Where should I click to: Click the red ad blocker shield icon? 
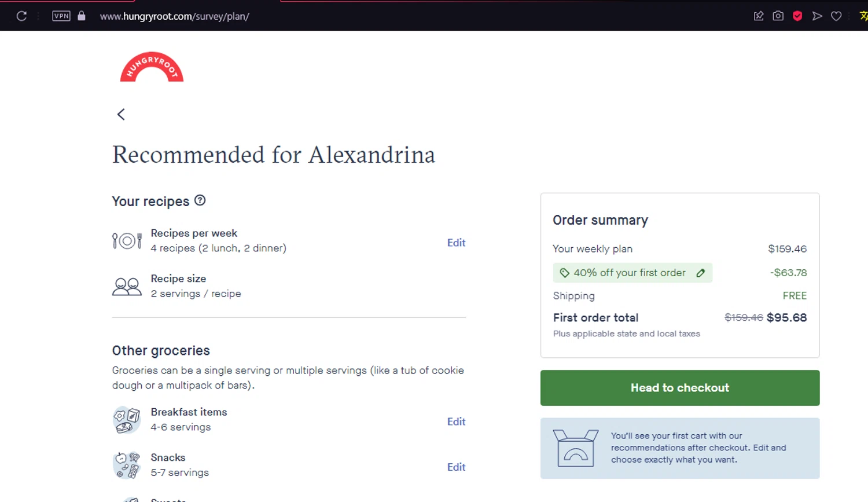point(797,16)
